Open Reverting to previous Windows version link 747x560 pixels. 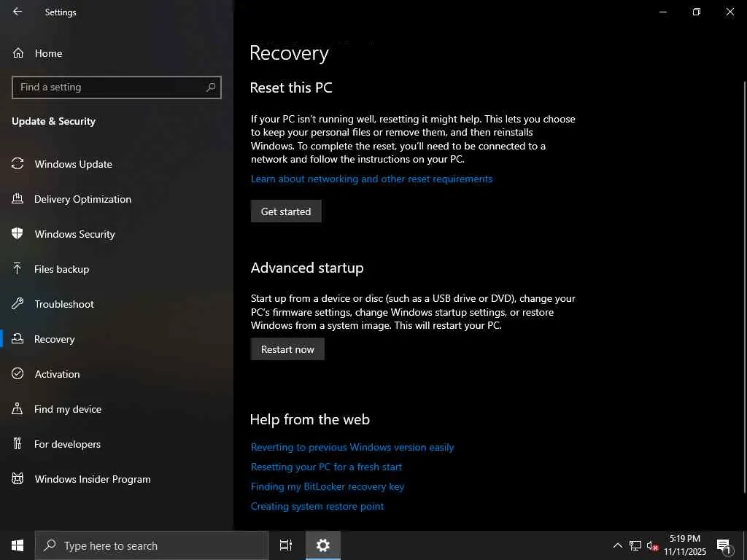[x=352, y=447]
